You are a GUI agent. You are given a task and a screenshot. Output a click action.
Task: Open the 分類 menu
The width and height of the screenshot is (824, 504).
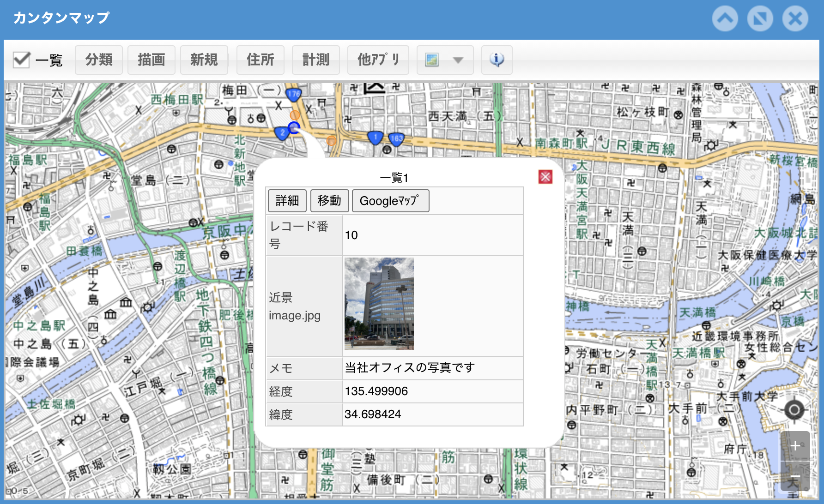99,60
